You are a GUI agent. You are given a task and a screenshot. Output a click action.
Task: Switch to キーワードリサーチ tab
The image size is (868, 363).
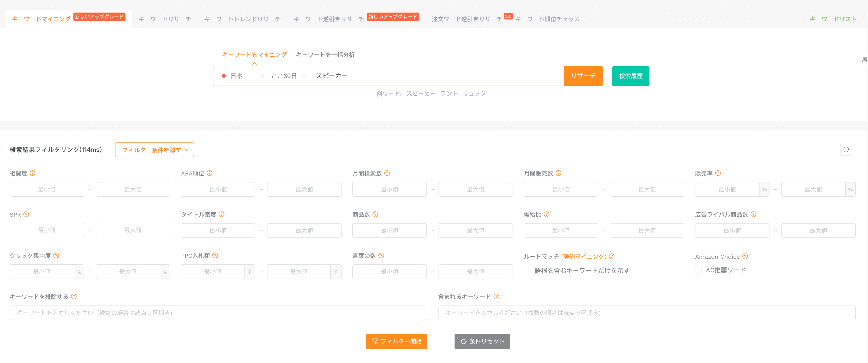165,19
